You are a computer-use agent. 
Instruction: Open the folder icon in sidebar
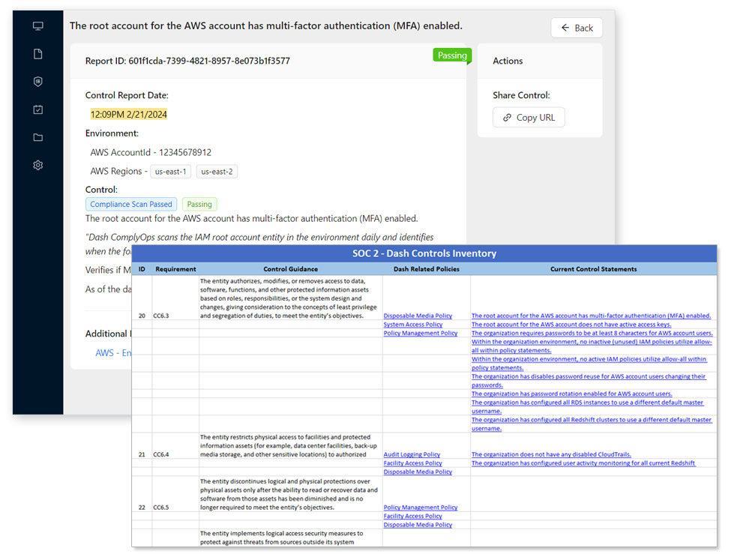(38, 137)
